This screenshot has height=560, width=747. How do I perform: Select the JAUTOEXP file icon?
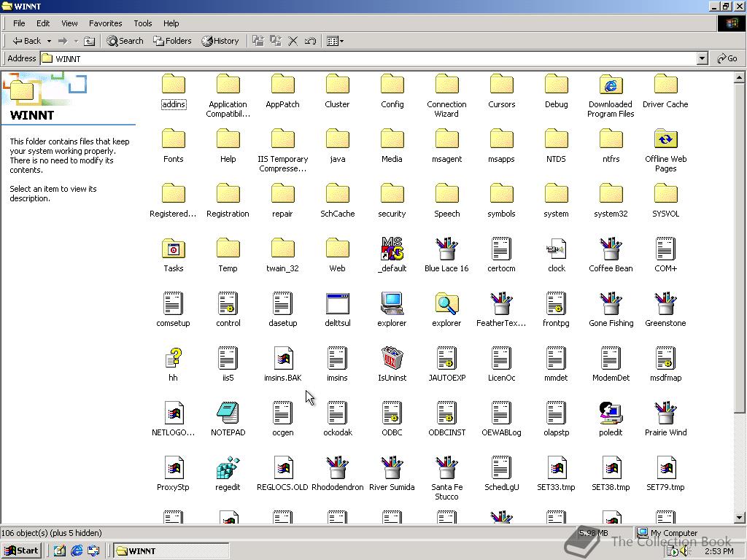[447, 358]
